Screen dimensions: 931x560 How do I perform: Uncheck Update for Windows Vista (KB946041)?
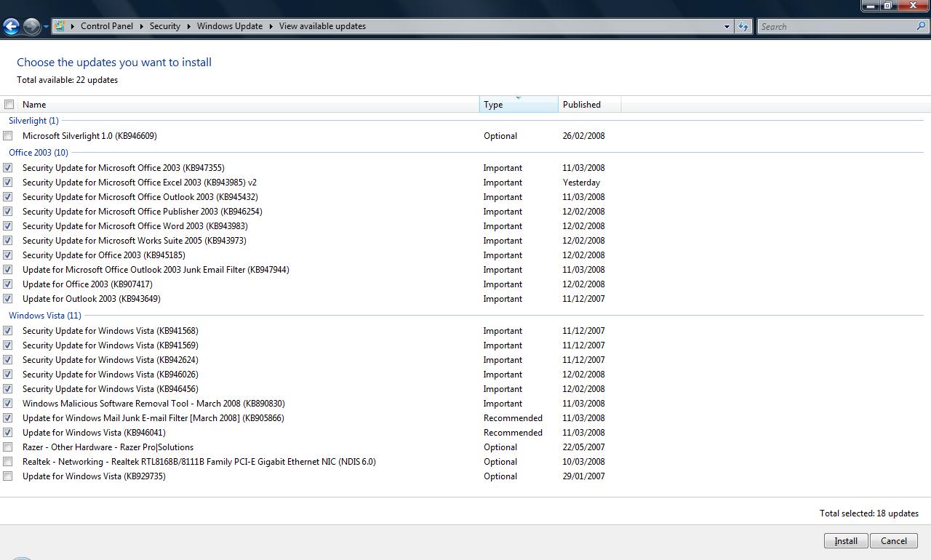click(8, 433)
